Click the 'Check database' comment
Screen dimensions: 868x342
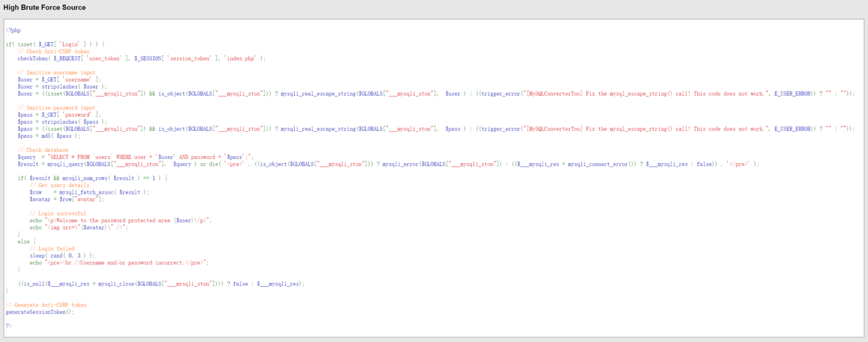43,150
